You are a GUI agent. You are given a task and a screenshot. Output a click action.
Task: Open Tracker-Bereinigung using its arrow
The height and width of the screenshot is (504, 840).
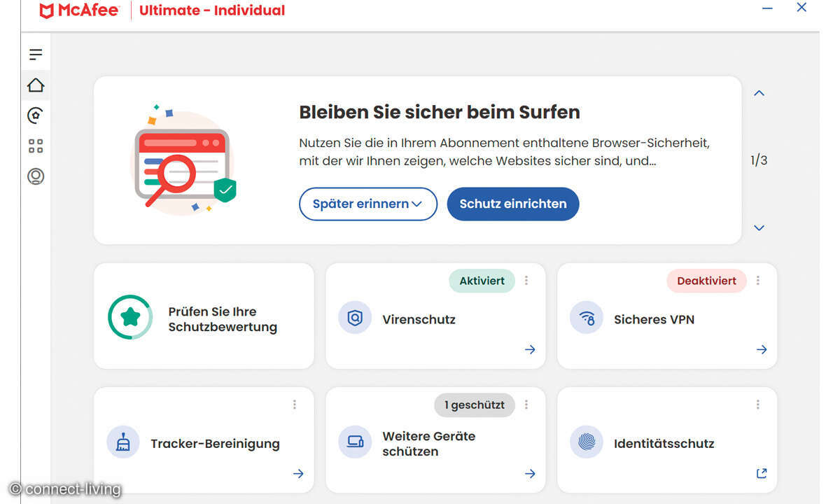pos(298,474)
